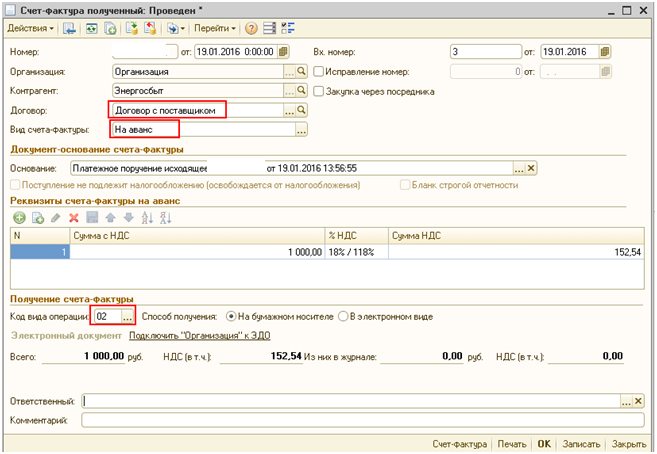The width and height of the screenshot is (657, 454).
Task: Click the copy document toolbar icon
Action: pos(110,28)
